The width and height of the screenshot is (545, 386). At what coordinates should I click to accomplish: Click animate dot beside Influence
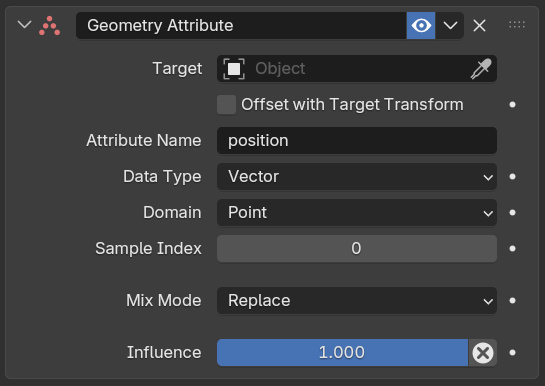point(512,353)
